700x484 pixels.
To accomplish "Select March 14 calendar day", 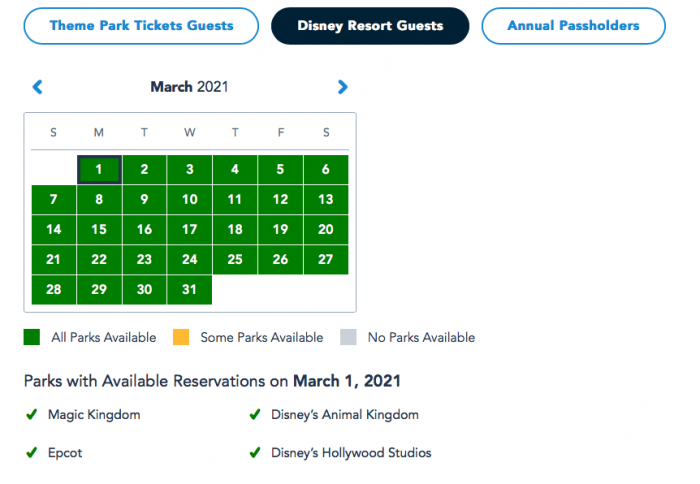I will pos(54,229).
